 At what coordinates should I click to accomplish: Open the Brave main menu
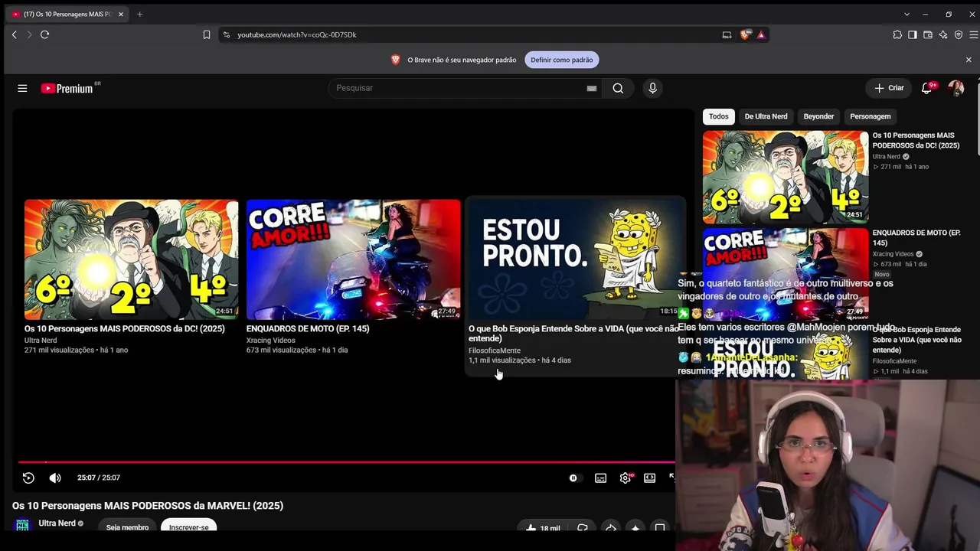(x=974, y=34)
